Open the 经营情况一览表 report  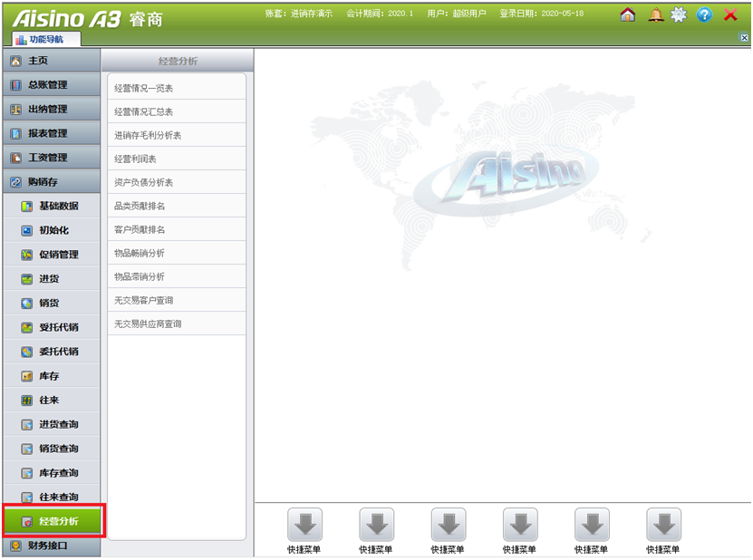point(144,88)
